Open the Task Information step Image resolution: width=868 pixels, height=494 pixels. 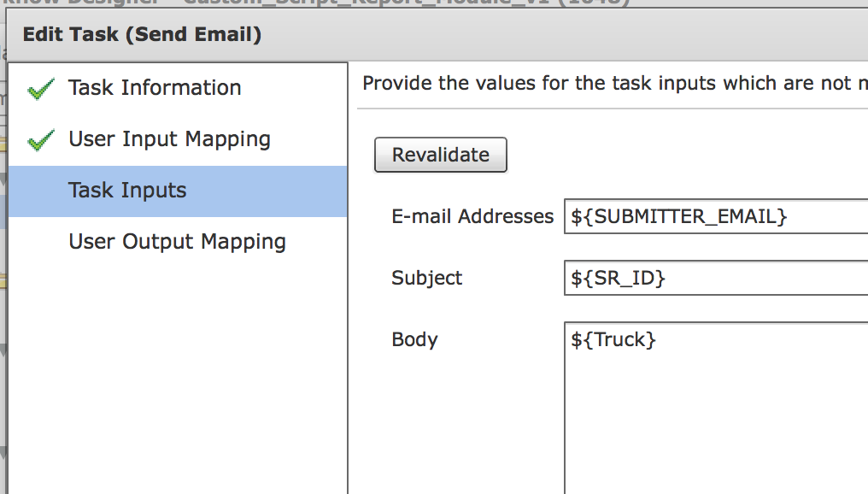click(155, 87)
